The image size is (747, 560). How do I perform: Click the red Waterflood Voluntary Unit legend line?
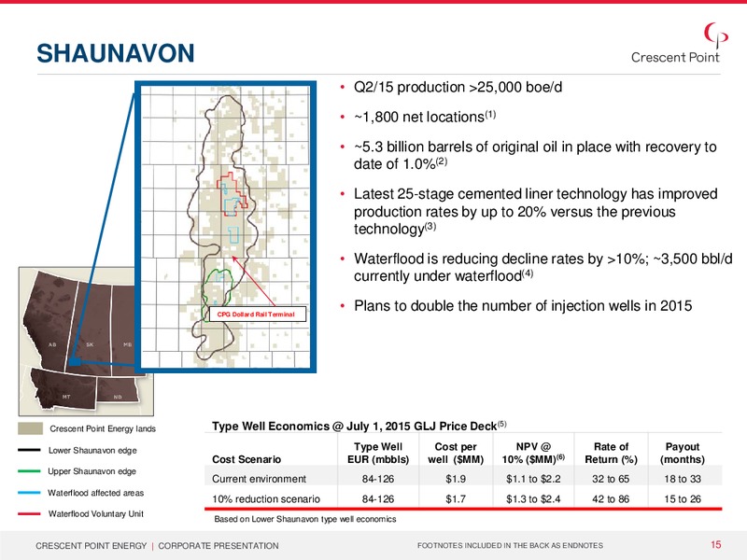tap(29, 514)
